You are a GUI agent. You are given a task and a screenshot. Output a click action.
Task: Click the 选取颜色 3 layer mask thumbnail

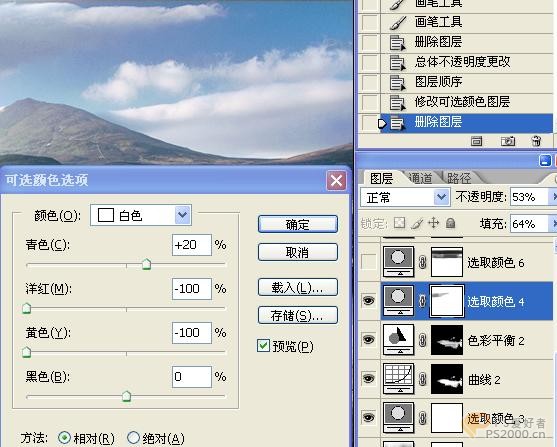tap(447, 418)
